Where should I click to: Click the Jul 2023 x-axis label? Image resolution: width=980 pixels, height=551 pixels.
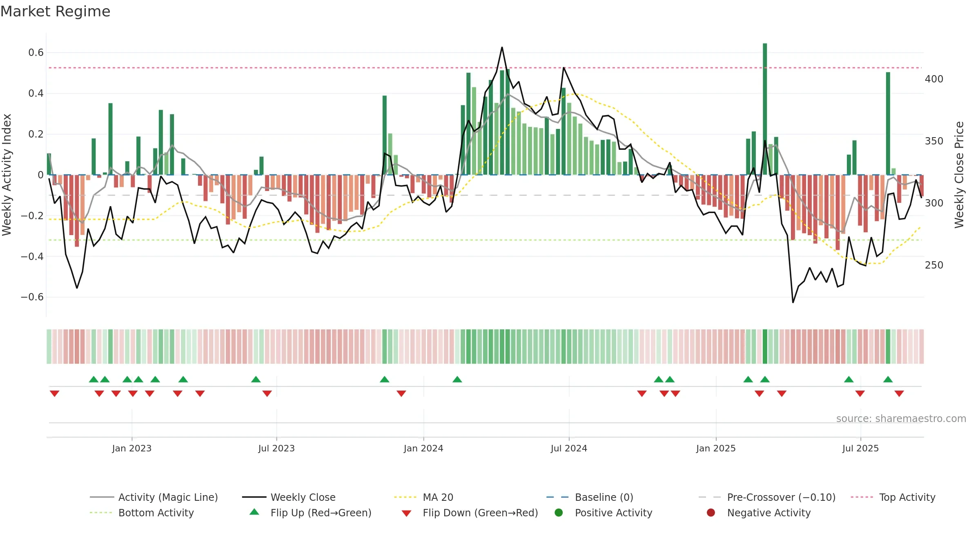[x=276, y=448]
